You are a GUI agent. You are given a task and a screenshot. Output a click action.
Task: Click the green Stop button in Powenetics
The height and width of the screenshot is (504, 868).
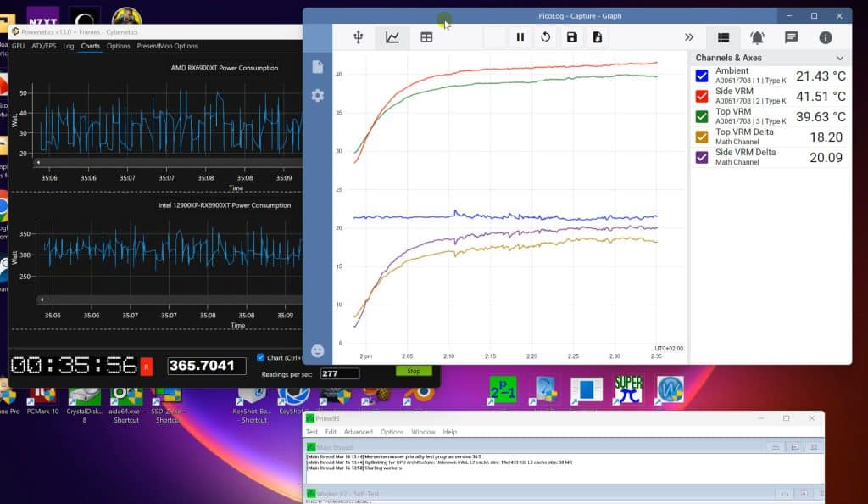click(x=414, y=371)
